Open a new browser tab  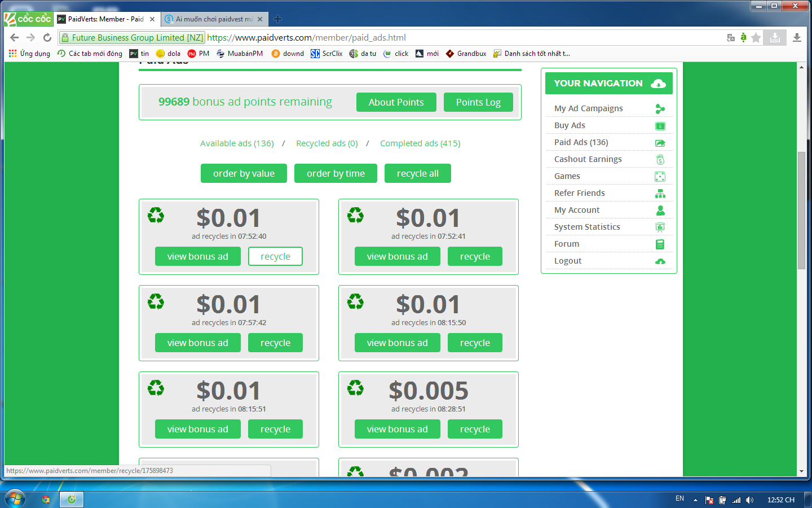coord(277,19)
